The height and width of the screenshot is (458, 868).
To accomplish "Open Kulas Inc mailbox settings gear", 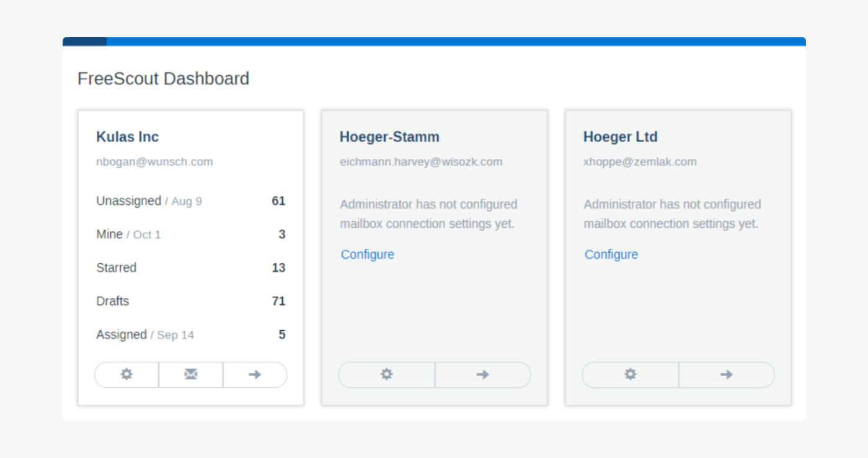I will click(x=126, y=375).
